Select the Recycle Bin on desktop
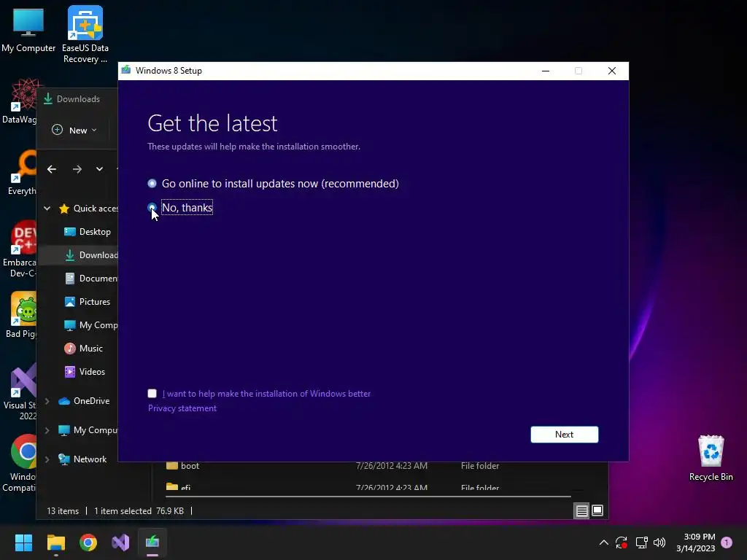 711,458
